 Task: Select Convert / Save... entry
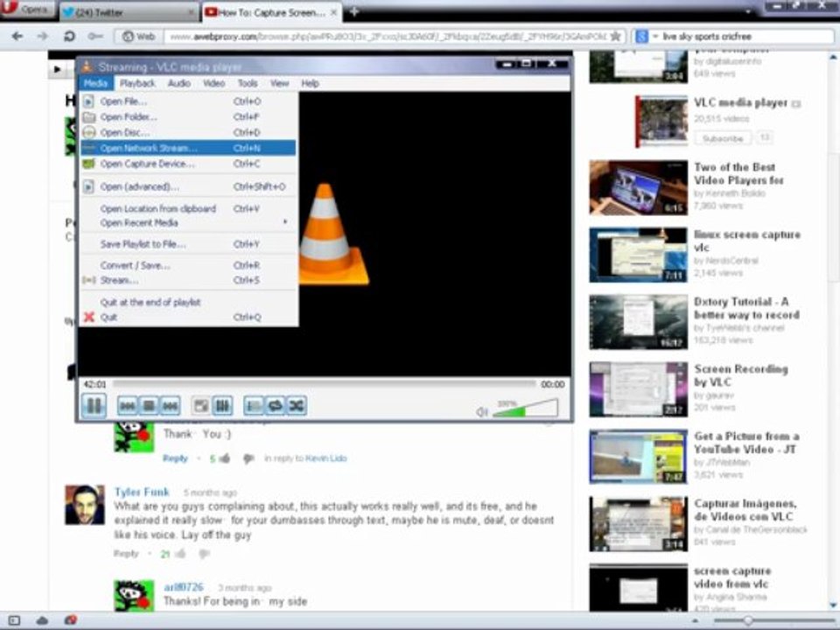188,265
